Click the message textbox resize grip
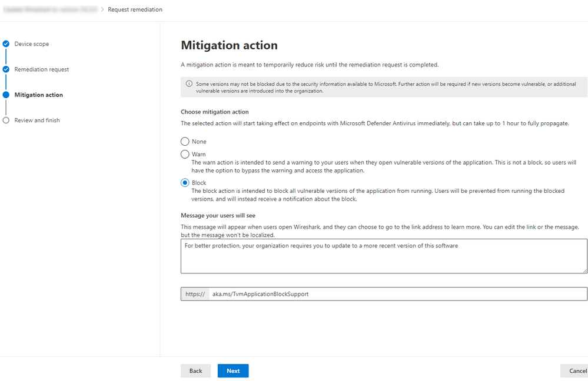The height and width of the screenshot is (381, 588). click(584, 270)
